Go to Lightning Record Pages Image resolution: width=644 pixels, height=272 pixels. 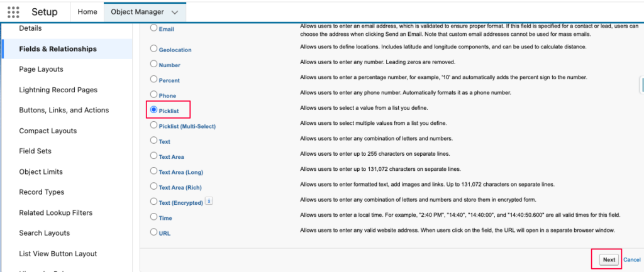(x=57, y=90)
